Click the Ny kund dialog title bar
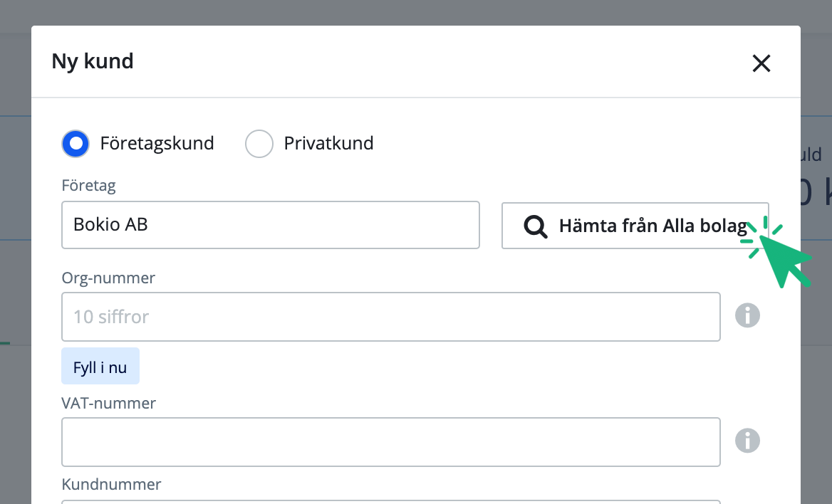The height and width of the screenshot is (504, 832). click(92, 61)
